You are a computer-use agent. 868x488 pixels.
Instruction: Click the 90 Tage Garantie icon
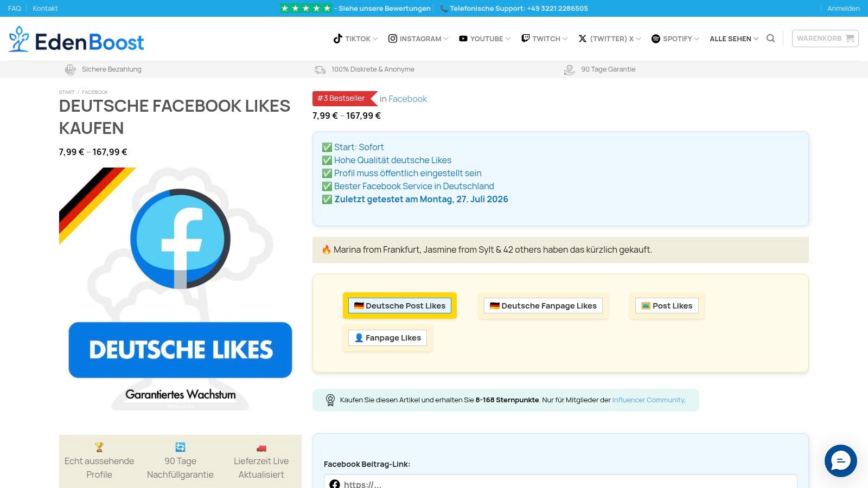pyautogui.click(x=570, y=69)
